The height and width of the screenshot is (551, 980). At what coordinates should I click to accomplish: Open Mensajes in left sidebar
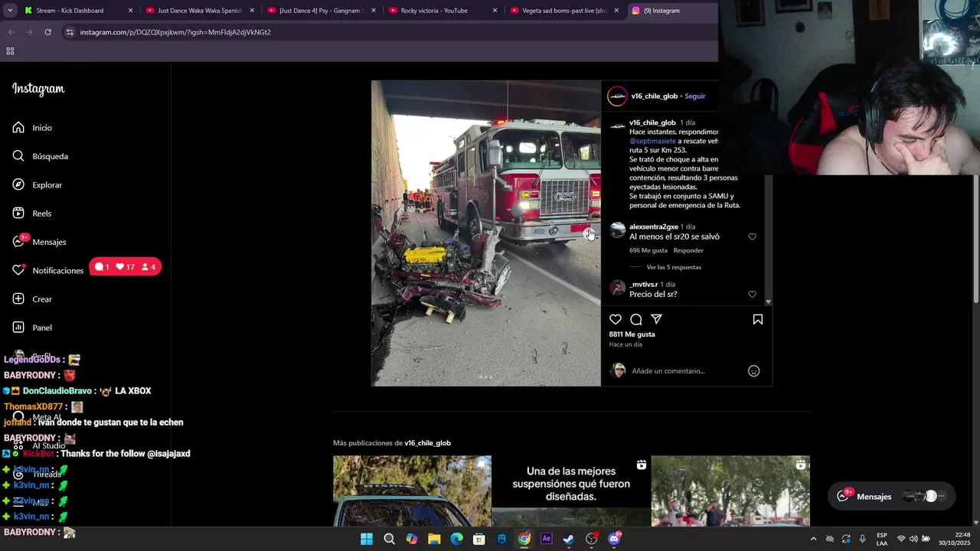tap(40, 242)
